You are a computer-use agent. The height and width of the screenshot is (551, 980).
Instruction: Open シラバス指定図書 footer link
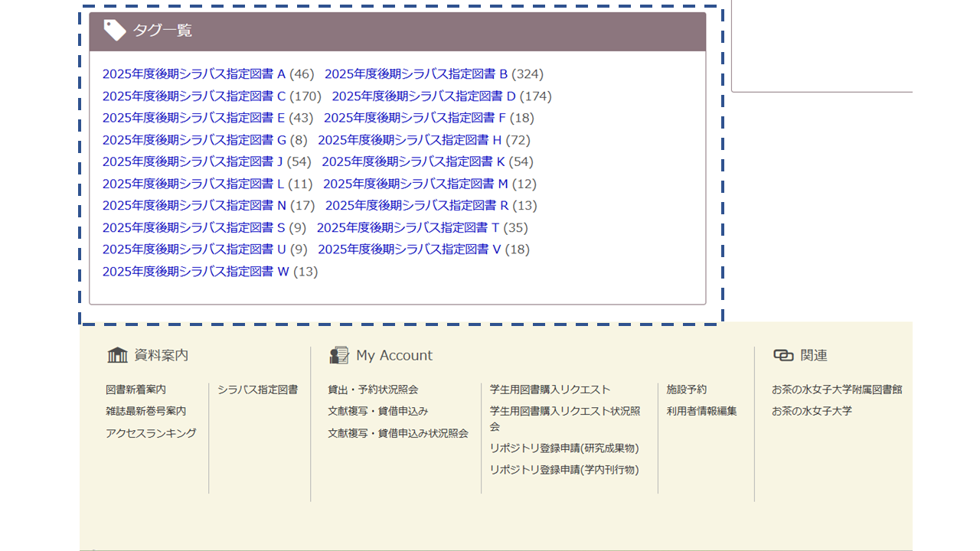257,390
